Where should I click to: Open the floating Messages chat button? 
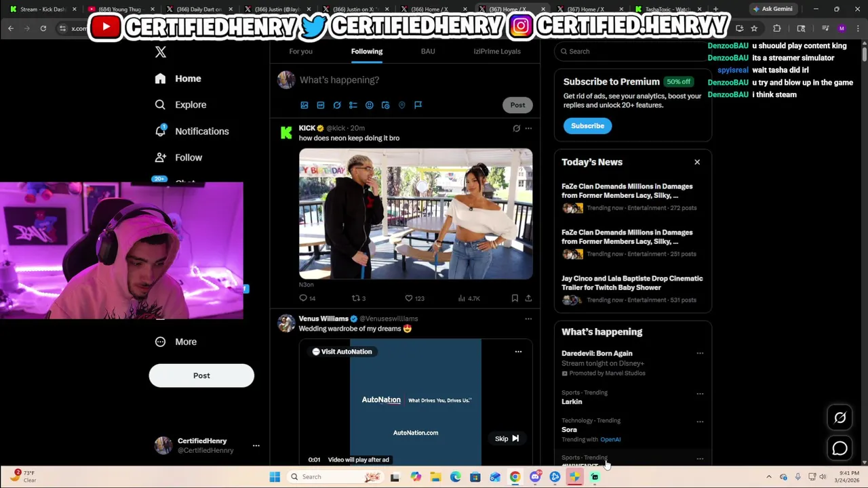[840, 448]
